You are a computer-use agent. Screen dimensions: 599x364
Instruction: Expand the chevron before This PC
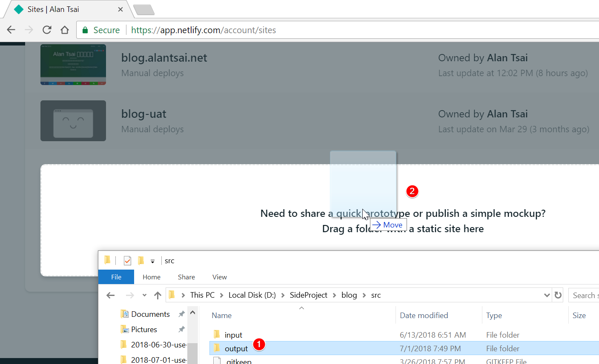(183, 295)
